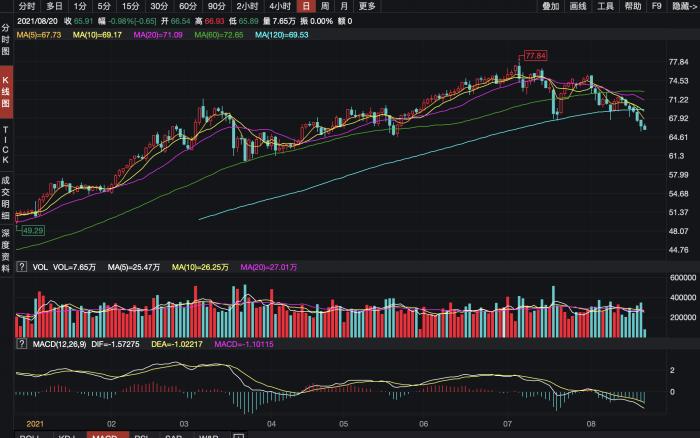Click the 帮助 help button

pyautogui.click(x=633, y=6)
